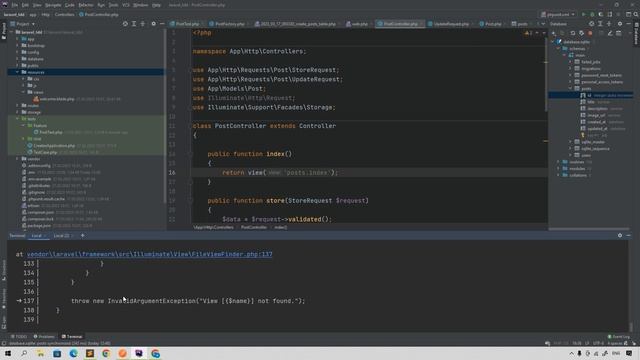This screenshot has height=360, width=640.
Task: Switch to the UpdateRequest.php editor tab
Action: tap(451, 24)
